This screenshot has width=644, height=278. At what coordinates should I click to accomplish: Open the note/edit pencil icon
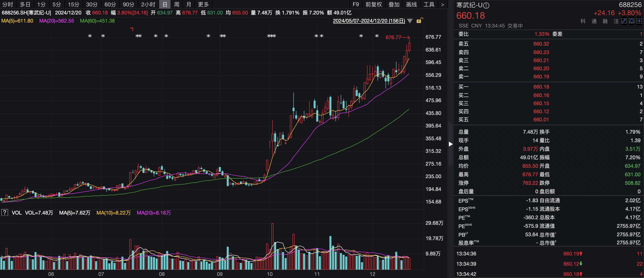[x=624, y=21]
